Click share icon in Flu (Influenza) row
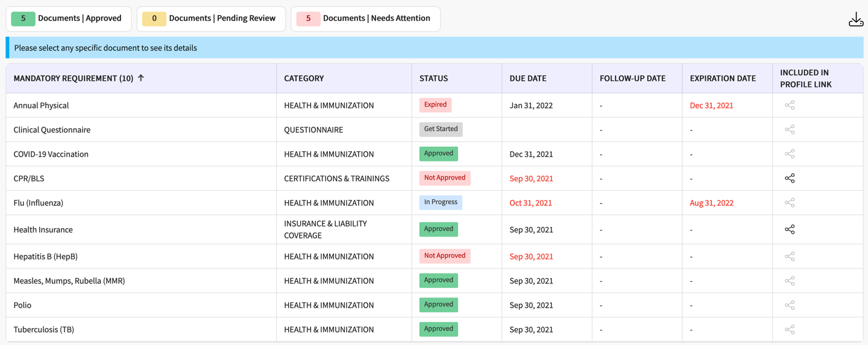The height and width of the screenshot is (345, 868). 790,203
